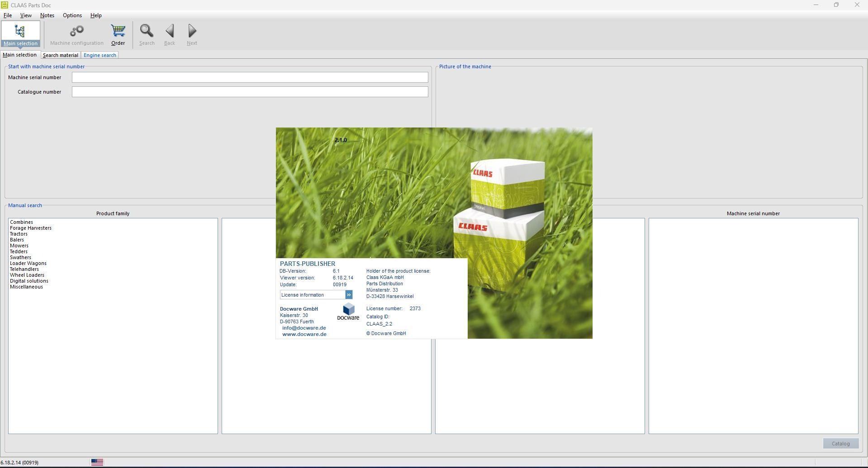The height and width of the screenshot is (468, 868).
Task: Click the Catalog button
Action: (x=841, y=444)
